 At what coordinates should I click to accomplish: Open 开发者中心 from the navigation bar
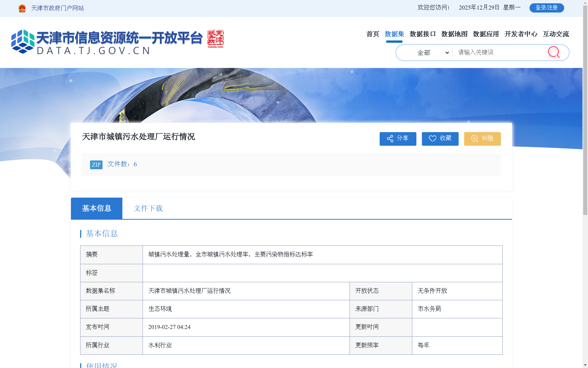pos(520,34)
